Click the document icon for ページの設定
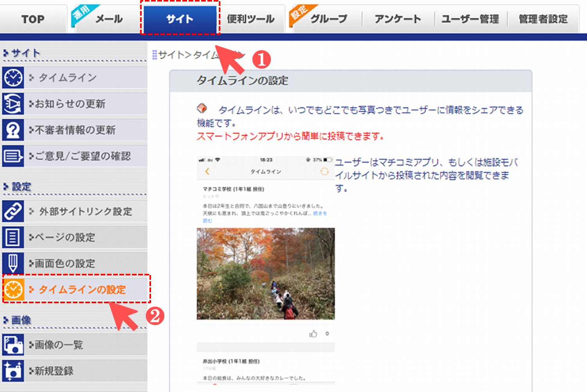 pyautogui.click(x=13, y=237)
